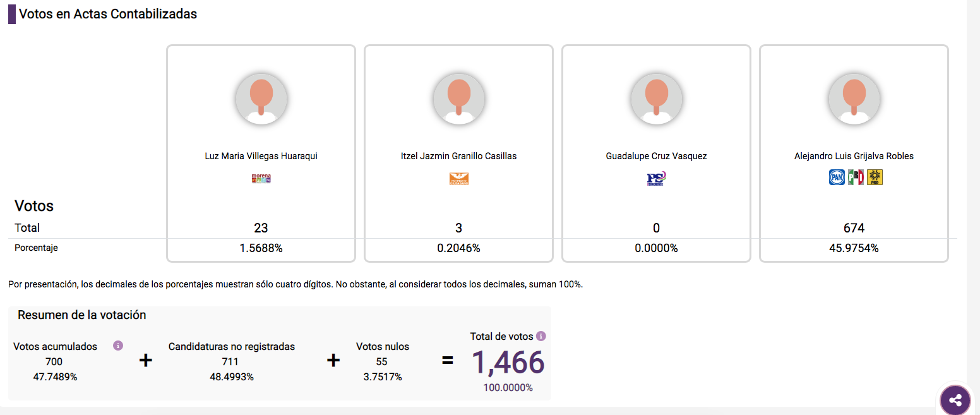Select candidate name Luz Maria Villegas Huaraqui

point(261,156)
